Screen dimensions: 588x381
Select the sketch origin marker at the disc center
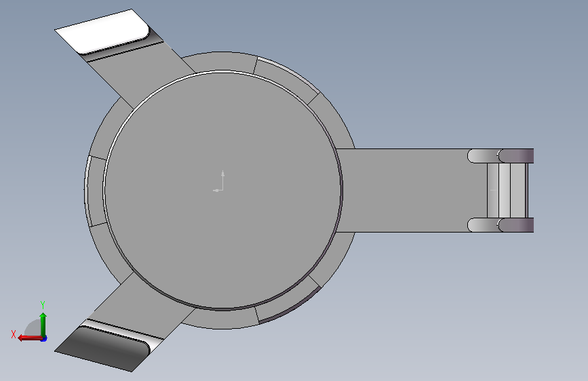[x=219, y=182]
